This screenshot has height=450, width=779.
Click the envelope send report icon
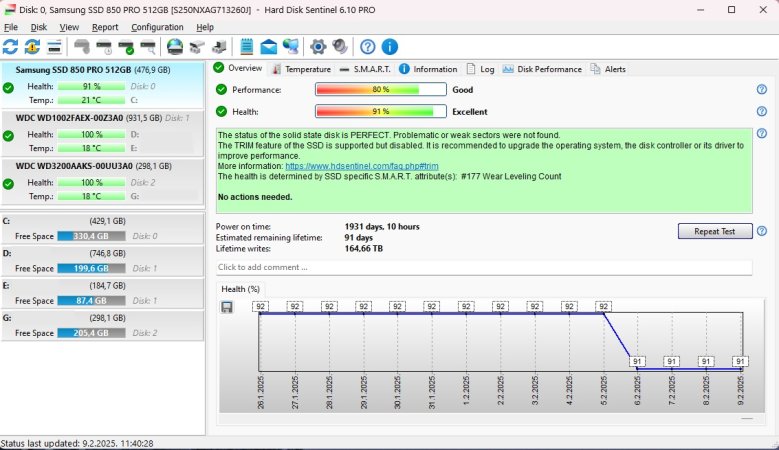click(x=269, y=47)
